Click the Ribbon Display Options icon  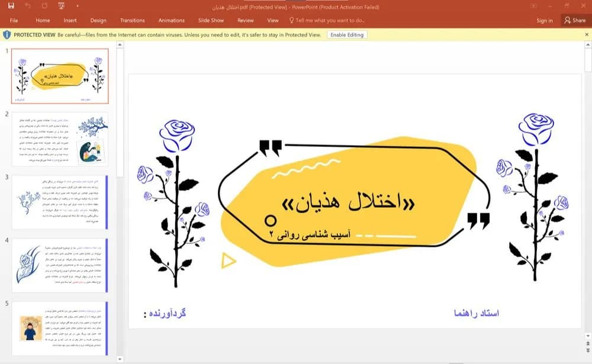coord(533,6)
